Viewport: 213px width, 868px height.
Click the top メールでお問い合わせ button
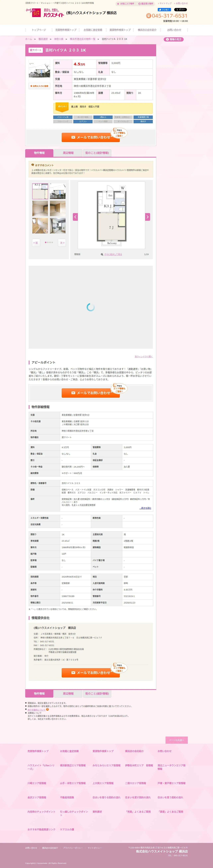click(x=91, y=137)
